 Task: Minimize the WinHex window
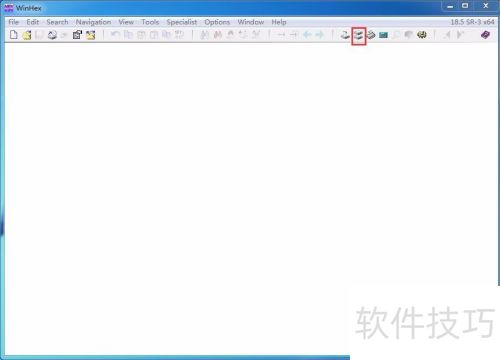(450, 6)
